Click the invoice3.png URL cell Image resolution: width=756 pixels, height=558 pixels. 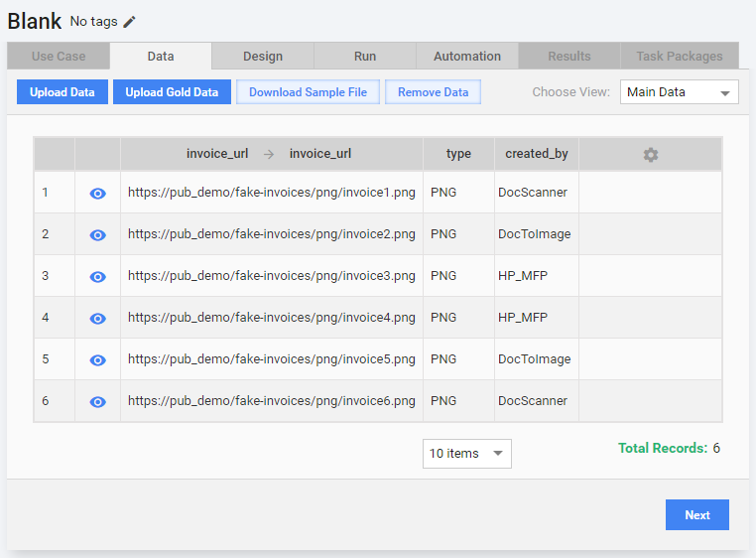point(272,276)
